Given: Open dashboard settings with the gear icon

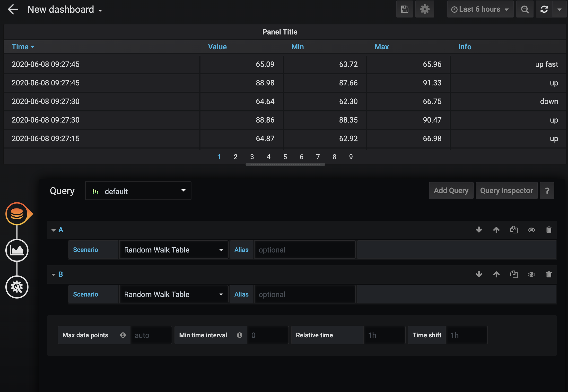Looking at the screenshot, I should coord(425,9).
